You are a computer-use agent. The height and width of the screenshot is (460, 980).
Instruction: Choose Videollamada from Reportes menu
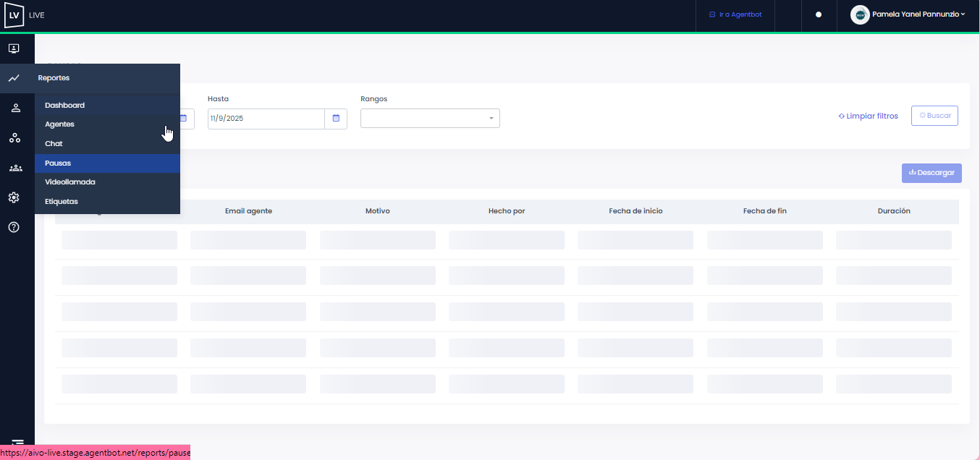point(70,182)
